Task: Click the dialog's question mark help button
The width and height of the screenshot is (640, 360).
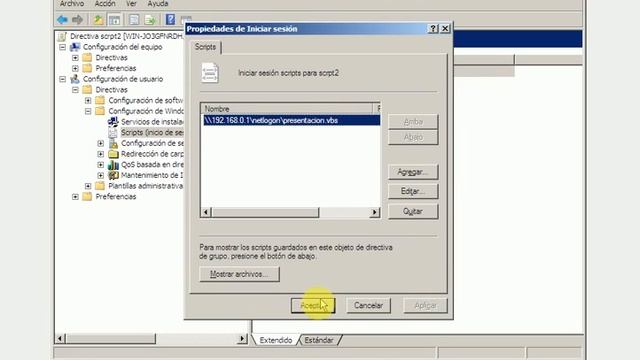Action: point(433,29)
